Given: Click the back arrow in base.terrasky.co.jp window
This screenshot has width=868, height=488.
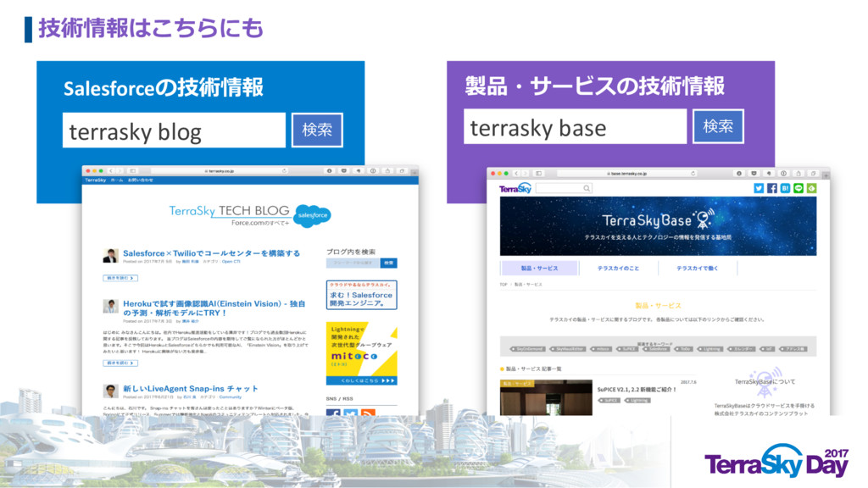Looking at the screenshot, I should 516,173.
